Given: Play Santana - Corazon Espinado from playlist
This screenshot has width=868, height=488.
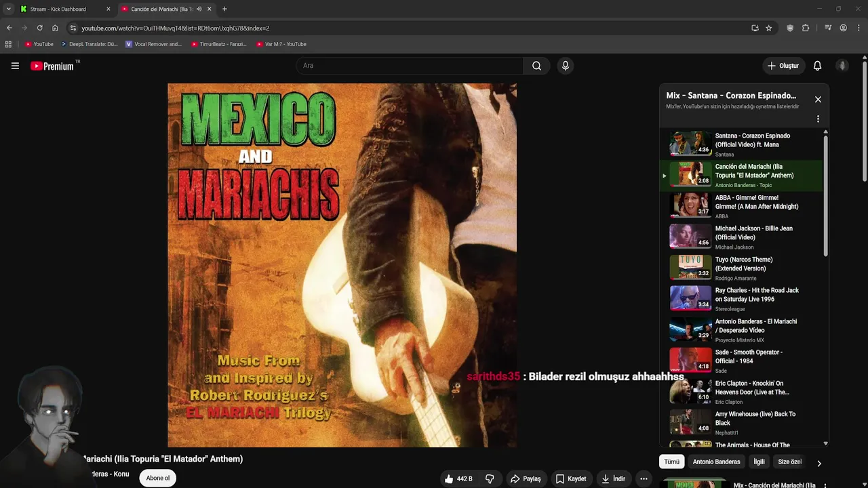Looking at the screenshot, I should (742, 144).
